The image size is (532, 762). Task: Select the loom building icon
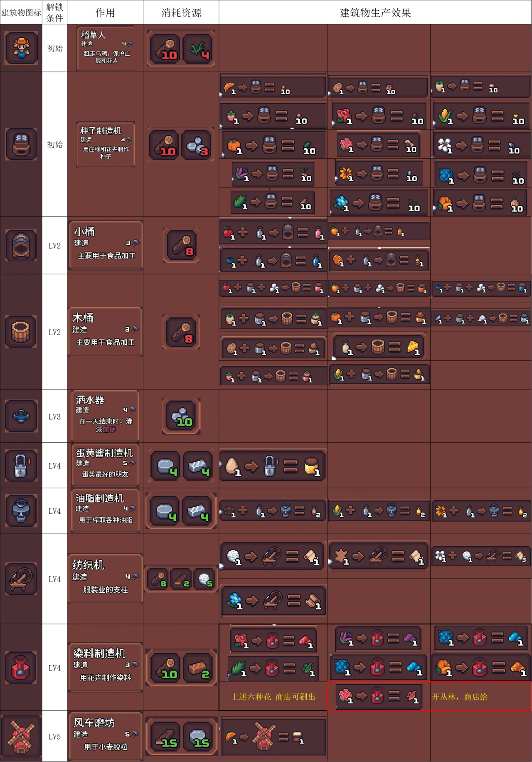tap(21, 579)
